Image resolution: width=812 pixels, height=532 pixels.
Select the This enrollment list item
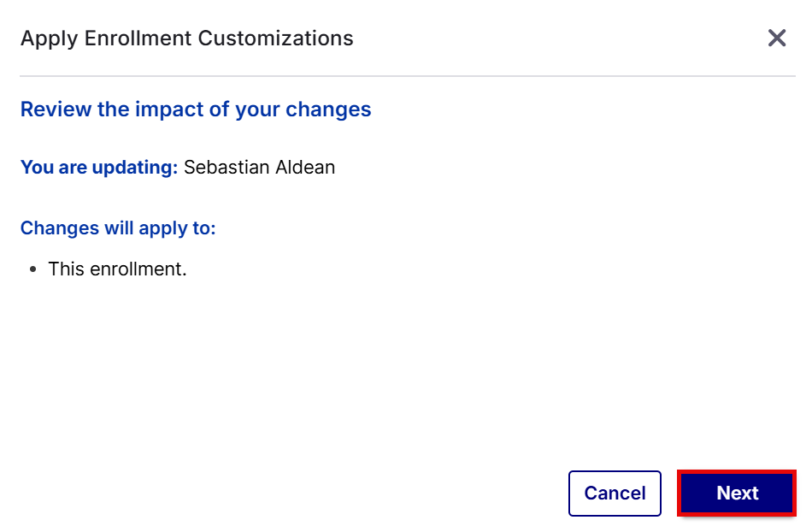coord(118,269)
